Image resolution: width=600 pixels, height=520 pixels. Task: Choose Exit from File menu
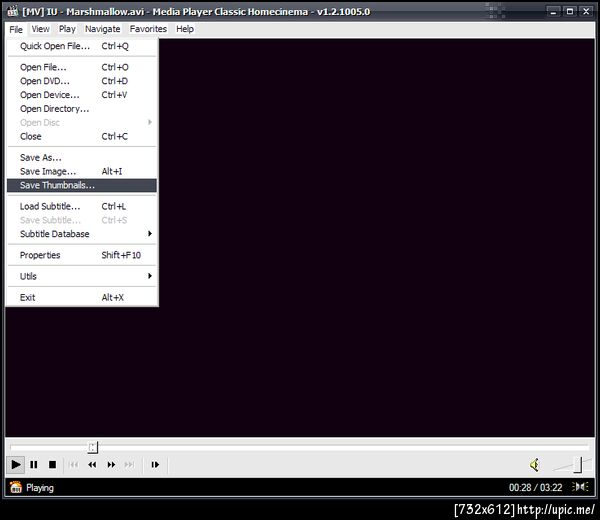(x=82, y=298)
